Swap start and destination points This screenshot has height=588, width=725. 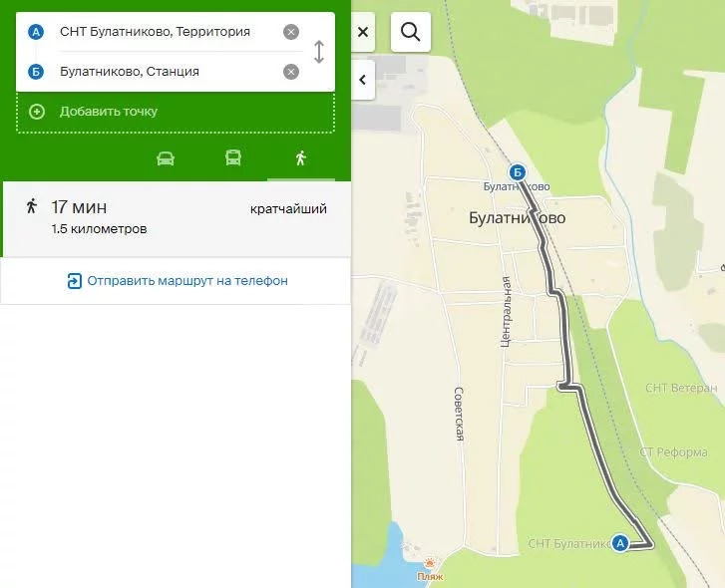point(319,52)
